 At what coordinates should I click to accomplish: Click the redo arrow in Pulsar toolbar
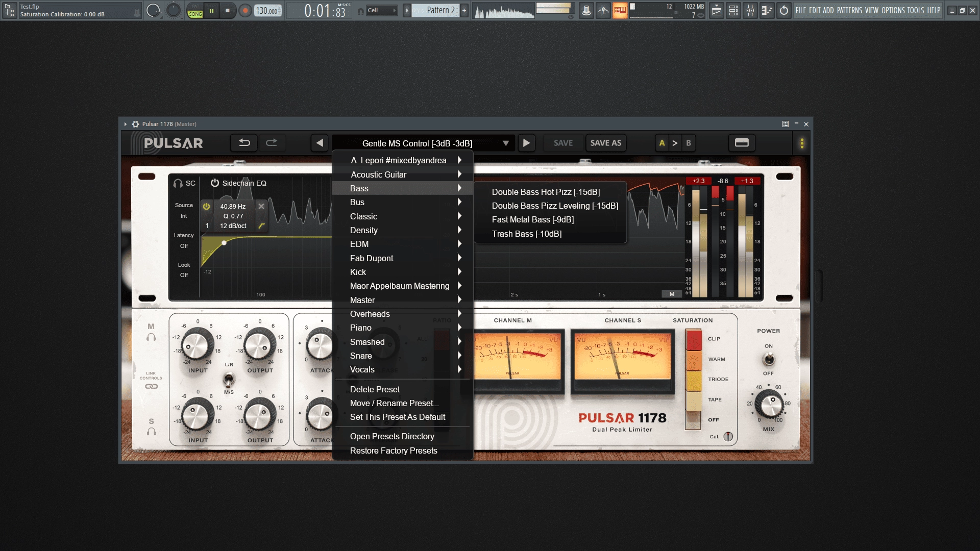272,143
